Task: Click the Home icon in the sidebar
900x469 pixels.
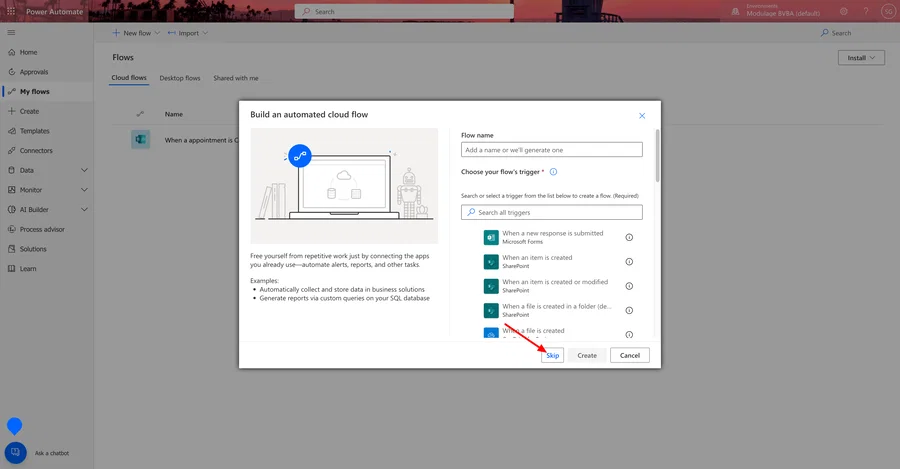Action: click(x=11, y=52)
